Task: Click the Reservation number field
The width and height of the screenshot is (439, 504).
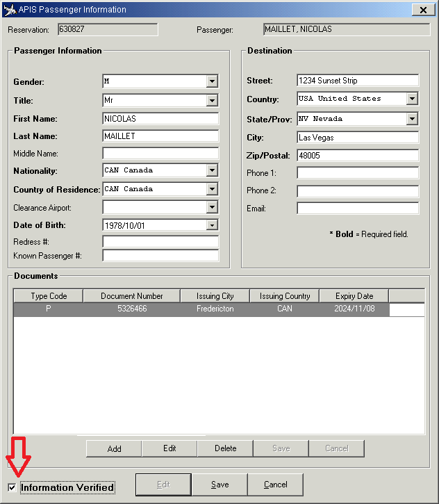Action: coord(108,29)
